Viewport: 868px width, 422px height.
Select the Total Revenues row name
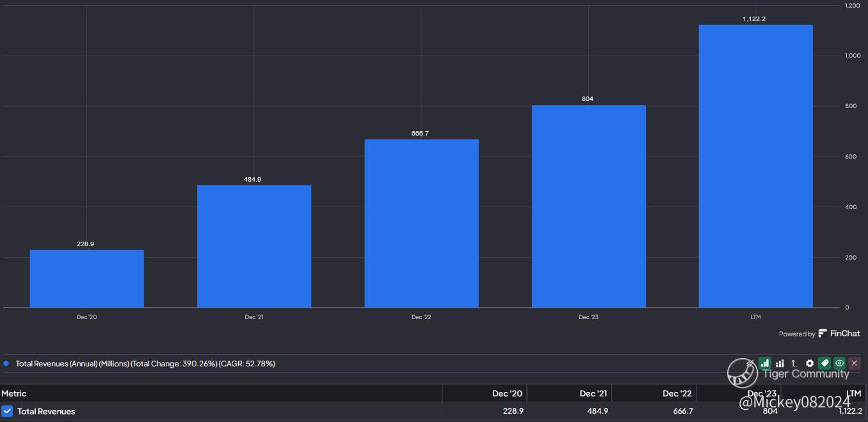click(46, 411)
